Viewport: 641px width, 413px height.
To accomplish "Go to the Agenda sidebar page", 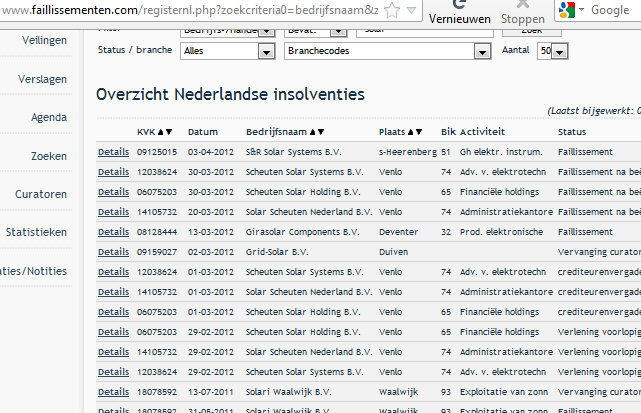I will tap(49, 117).
